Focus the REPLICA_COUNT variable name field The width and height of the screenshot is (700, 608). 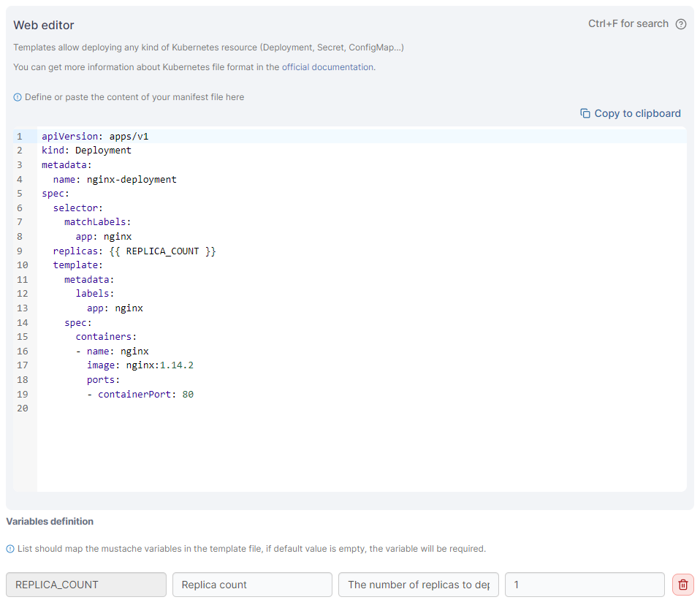[x=86, y=585]
